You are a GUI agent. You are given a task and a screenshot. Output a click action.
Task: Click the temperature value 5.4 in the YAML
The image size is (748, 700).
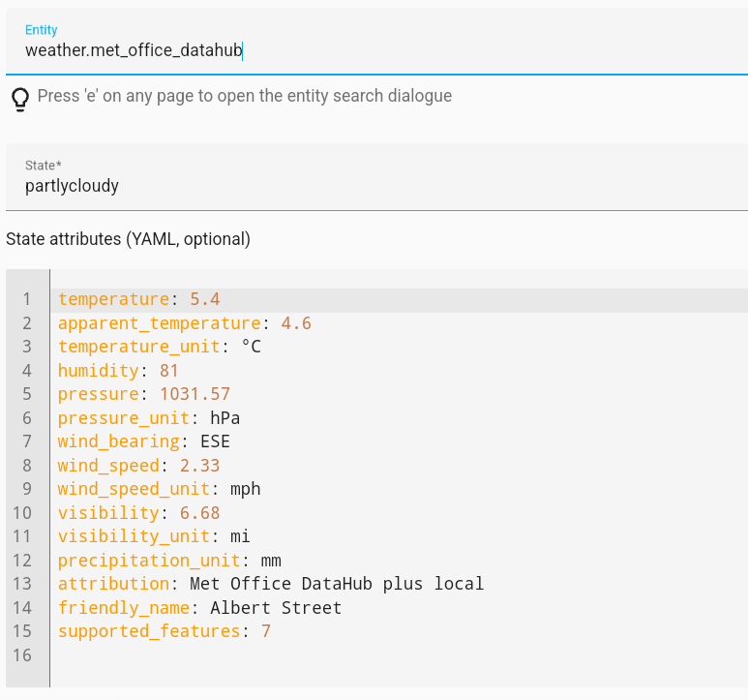[x=205, y=299]
